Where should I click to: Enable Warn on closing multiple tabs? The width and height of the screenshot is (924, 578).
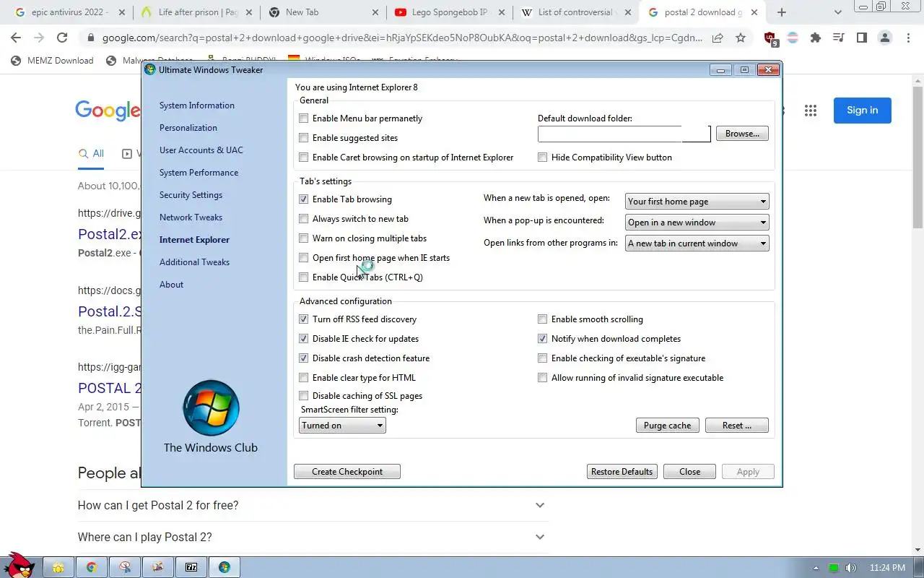pyautogui.click(x=304, y=238)
